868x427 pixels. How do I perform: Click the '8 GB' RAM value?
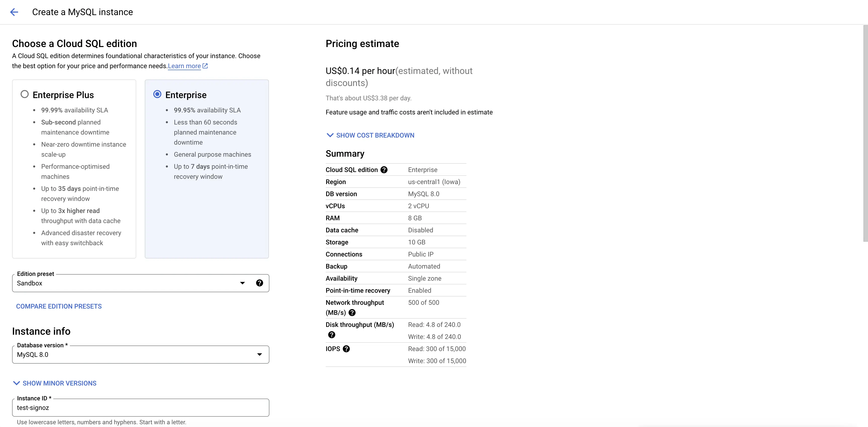[x=415, y=218]
